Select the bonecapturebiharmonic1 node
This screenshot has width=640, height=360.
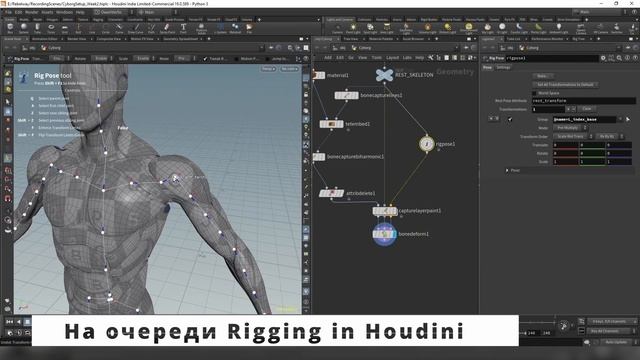coord(319,157)
